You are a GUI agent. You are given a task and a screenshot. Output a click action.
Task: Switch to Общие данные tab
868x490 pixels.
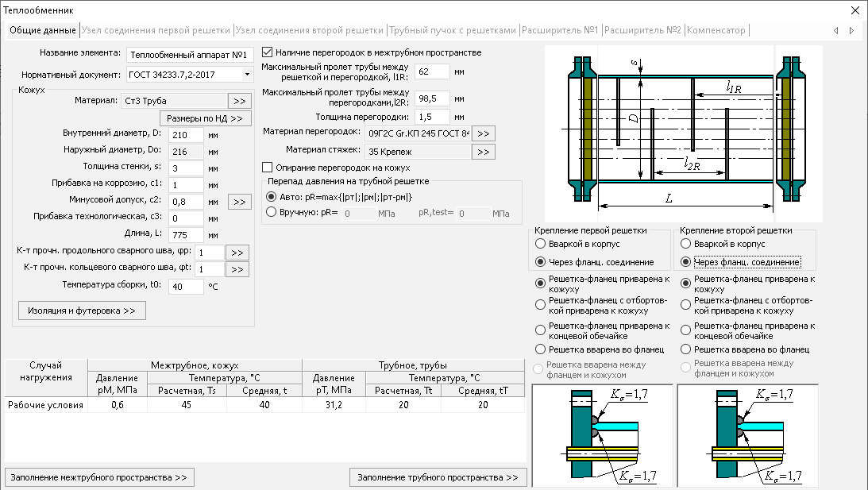[x=43, y=30]
